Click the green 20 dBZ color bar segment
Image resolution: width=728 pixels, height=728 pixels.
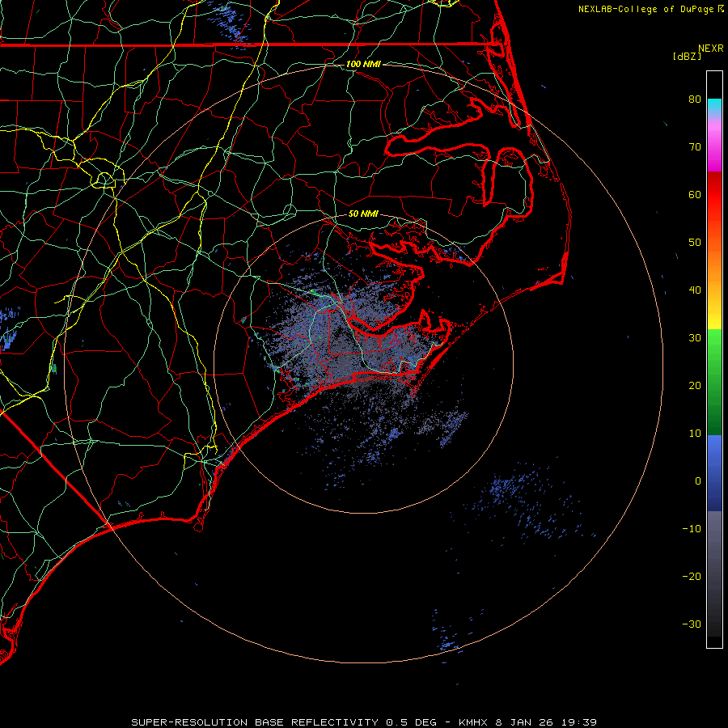pyautogui.click(x=714, y=385)
